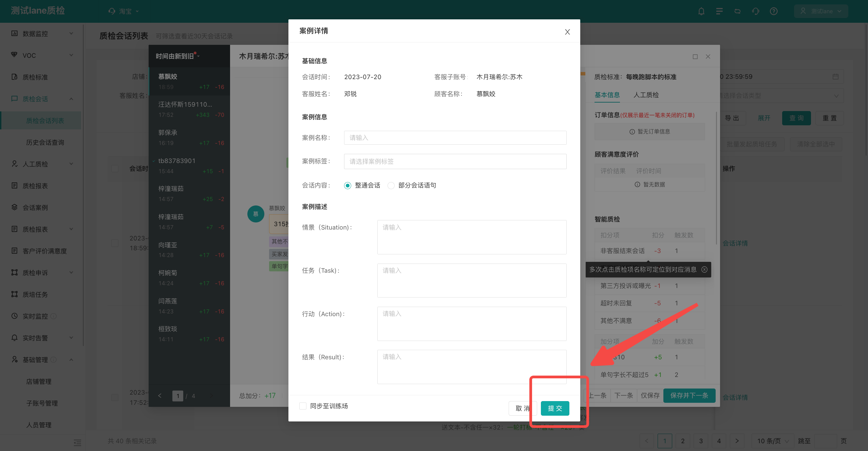
Task: Check 同步至训练场 checkbox
Action: click(x=303, y=406)
